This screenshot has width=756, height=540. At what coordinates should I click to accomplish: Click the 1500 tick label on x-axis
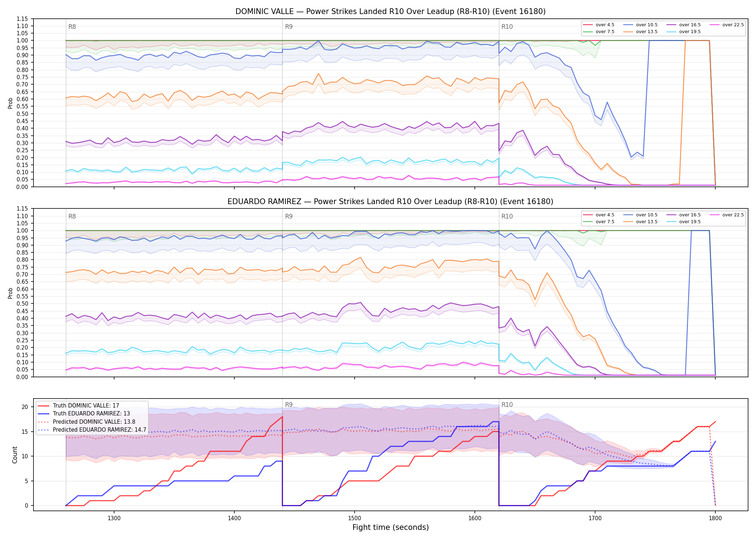click(x=355, y=518)
